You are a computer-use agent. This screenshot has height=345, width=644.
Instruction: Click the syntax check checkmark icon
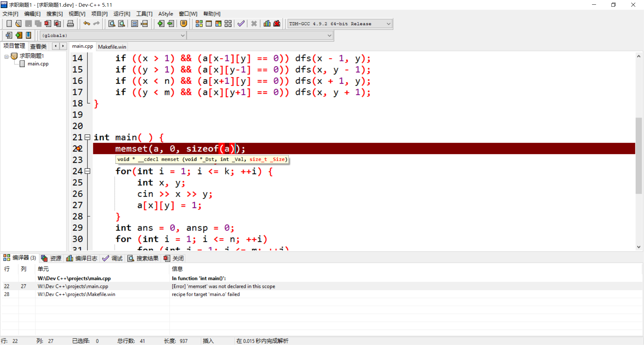pyautogui.click(x=241, y=23)
